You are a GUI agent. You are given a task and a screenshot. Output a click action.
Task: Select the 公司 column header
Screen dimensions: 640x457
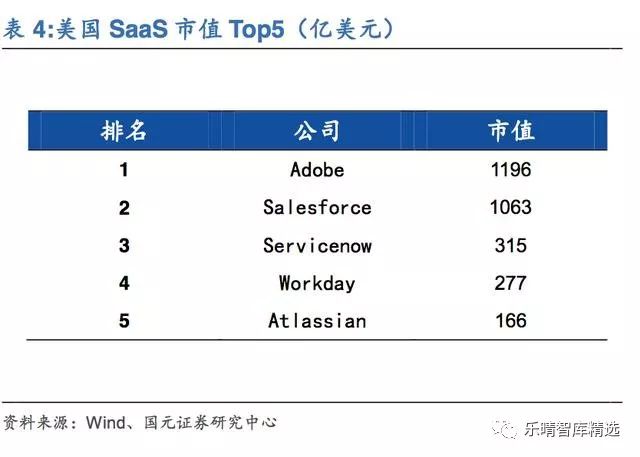point(317,131)
